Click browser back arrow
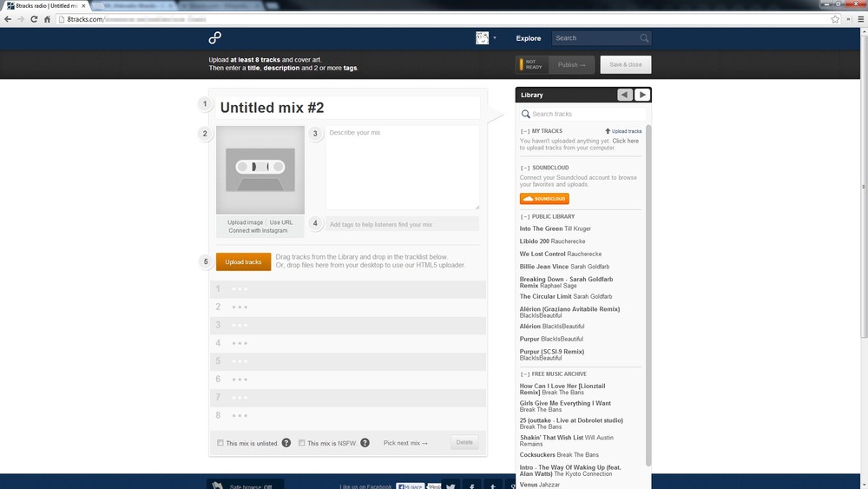Viewport: 868px width, 489px height. (8, 19)
